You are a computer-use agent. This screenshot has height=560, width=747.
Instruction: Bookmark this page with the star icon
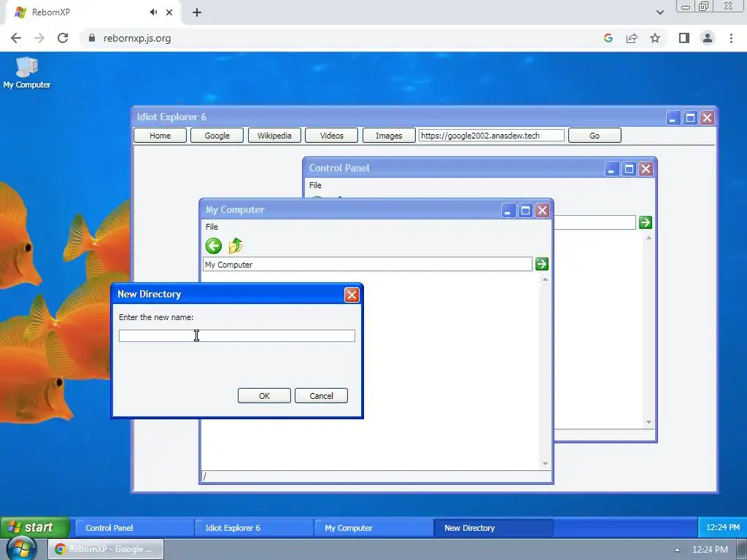(655, 38)
